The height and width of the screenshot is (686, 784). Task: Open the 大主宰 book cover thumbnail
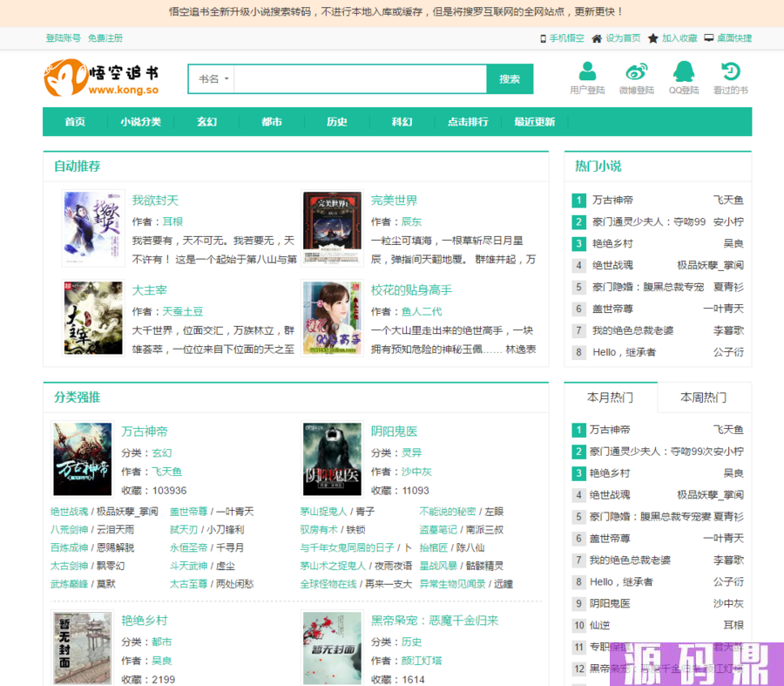pyautogui.click(x=93, y=318)
